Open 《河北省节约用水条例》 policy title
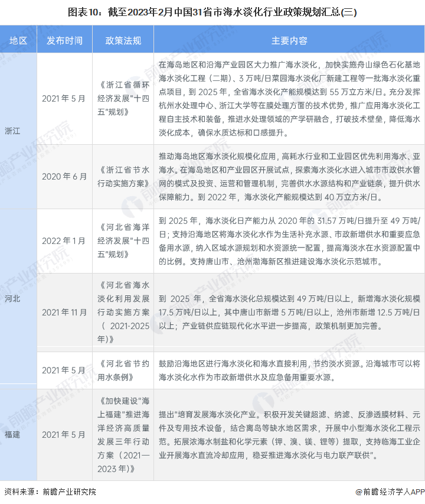Image resolution: width=425 pixels, height=504 pixels. tap(123, 370)
